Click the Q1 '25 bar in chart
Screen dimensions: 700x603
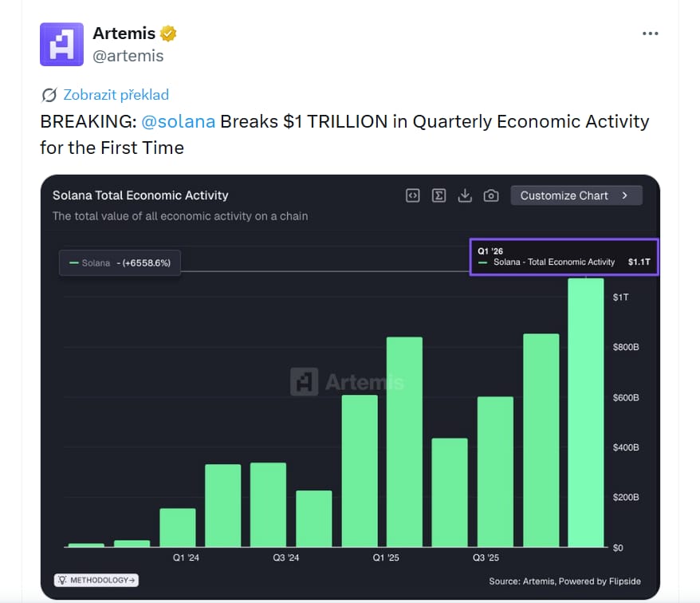pyautogui.click(x=404, y=442)
